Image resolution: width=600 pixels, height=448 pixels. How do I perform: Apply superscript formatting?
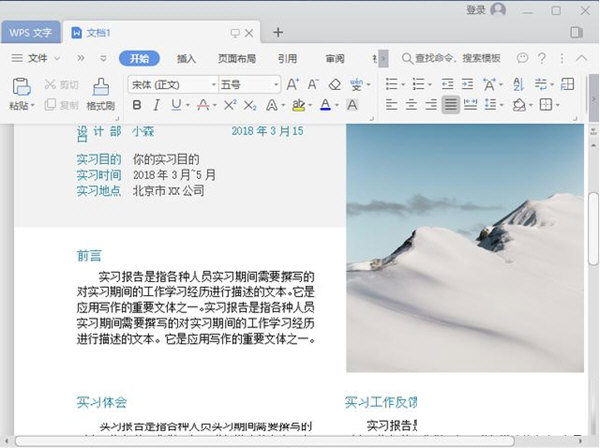229,105
